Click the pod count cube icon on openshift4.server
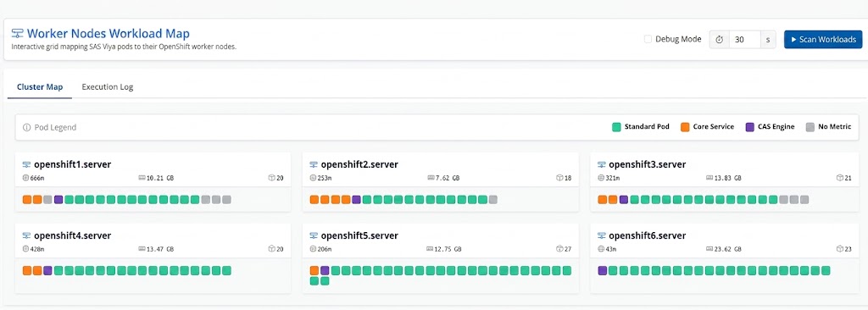Screen dimensions: 868x310 271,249
